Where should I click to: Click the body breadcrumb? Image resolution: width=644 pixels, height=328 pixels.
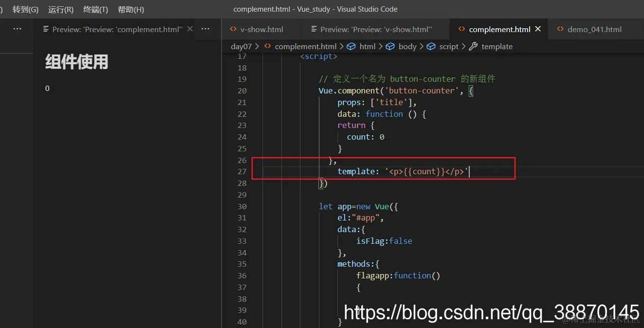[407, 46]
